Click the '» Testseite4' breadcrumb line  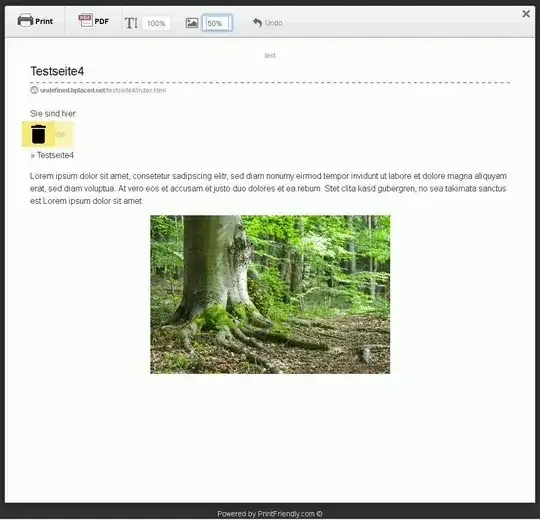click(52, 155)
